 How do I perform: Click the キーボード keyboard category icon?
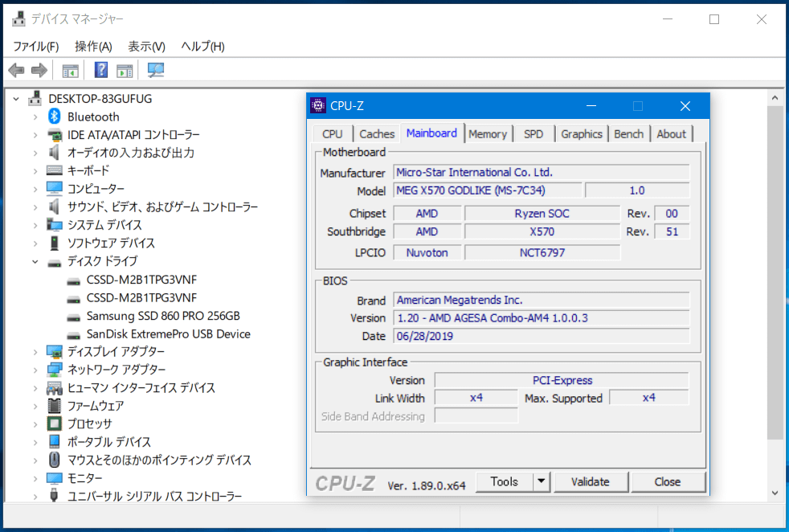55,170
